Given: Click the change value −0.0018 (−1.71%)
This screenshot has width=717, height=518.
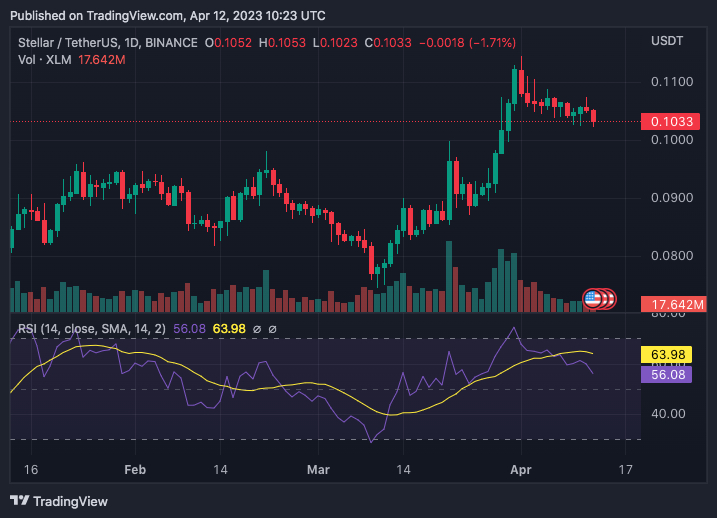Looking at the screenshot, I should click(467, 43).
